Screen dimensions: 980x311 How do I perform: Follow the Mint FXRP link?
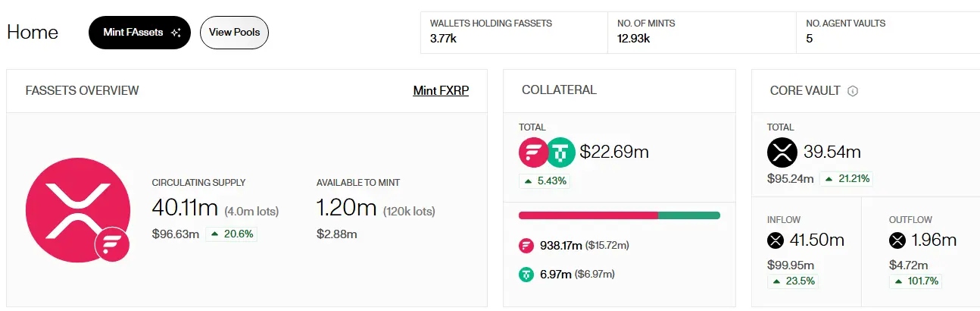point(441,91)
